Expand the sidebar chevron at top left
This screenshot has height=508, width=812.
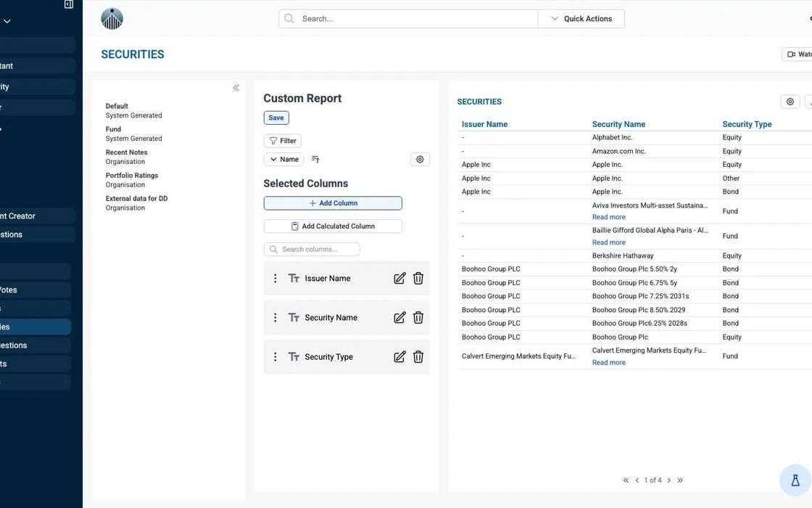(7, 21)
